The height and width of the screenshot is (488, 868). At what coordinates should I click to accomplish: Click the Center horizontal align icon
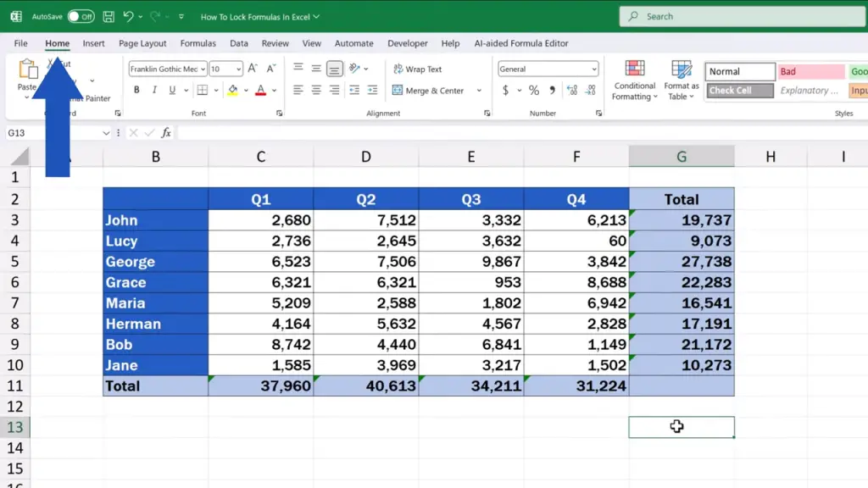[x=316, y=90]
